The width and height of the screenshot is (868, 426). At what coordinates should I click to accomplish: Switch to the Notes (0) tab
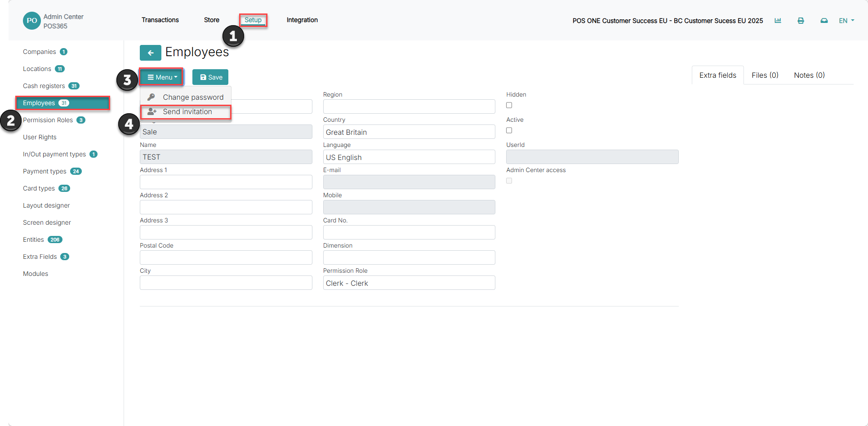point(809,75)
